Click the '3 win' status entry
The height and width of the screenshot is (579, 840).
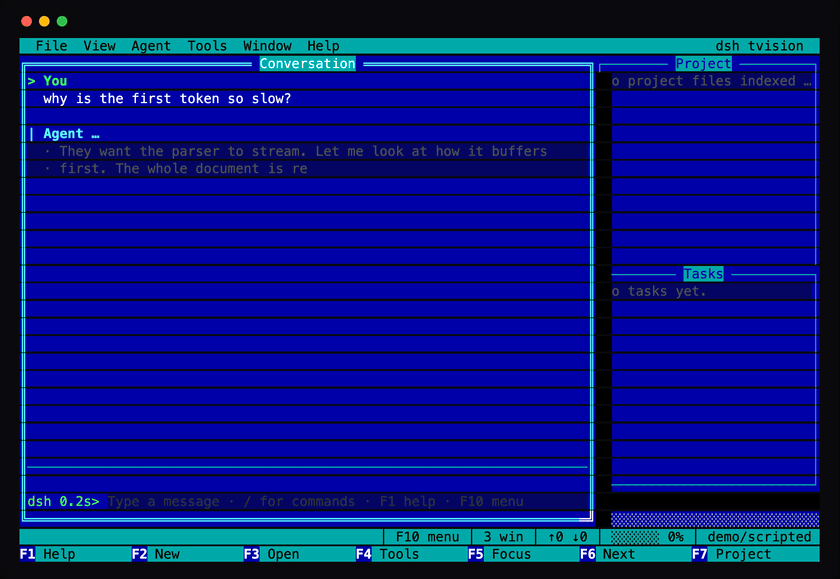click(x=503, y=537)
